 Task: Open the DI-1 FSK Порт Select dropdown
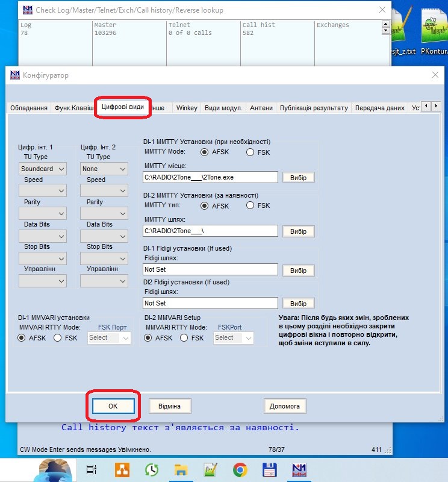click(109, 338)
